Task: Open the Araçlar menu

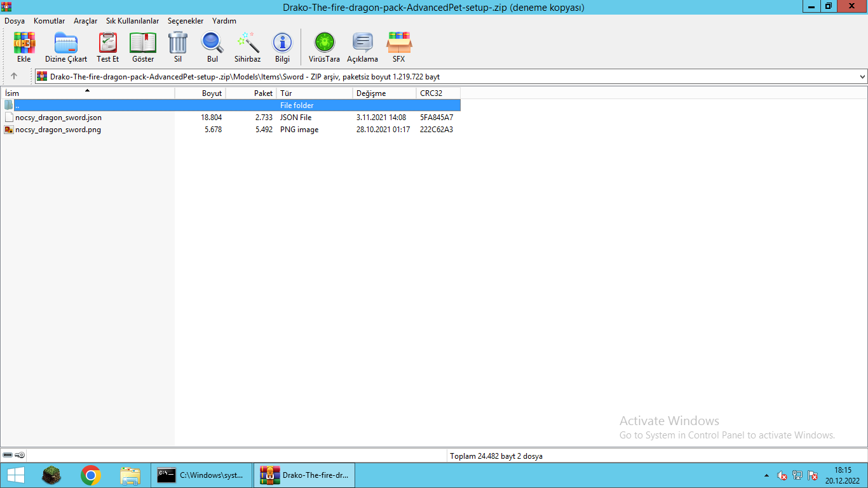Action: [x=86, y=21]
